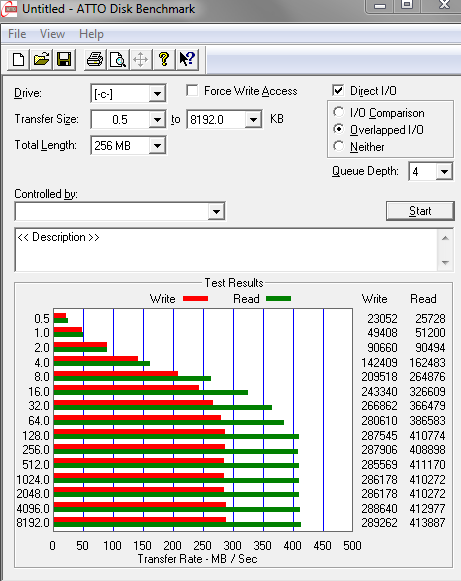The height and width of the screenshot is (581, 461).
Task: Click the Transfer Rate - MB / Sec axis label
Action: 197,559
